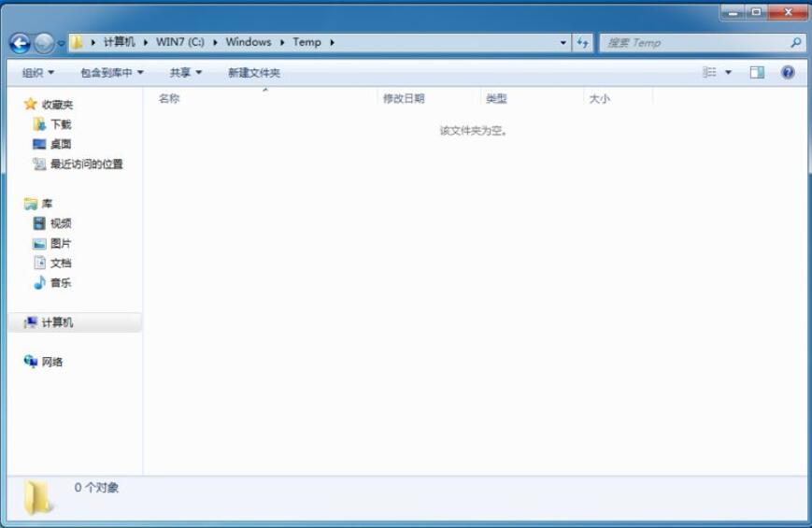The height and width of the screenshot is (528, 812).
Task: Open 下载 in favorites
Action: (61, 124)
